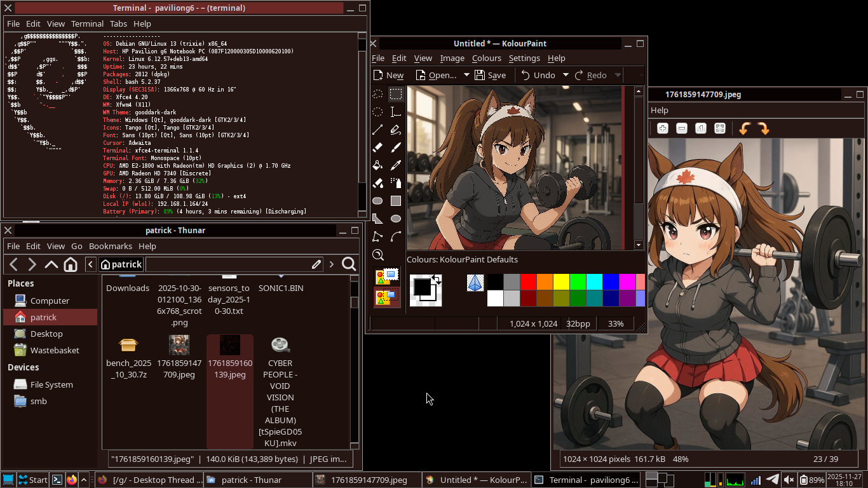
Task: Swap foreground and background colours in KolourPaint
Action: [x=437, y=279]
